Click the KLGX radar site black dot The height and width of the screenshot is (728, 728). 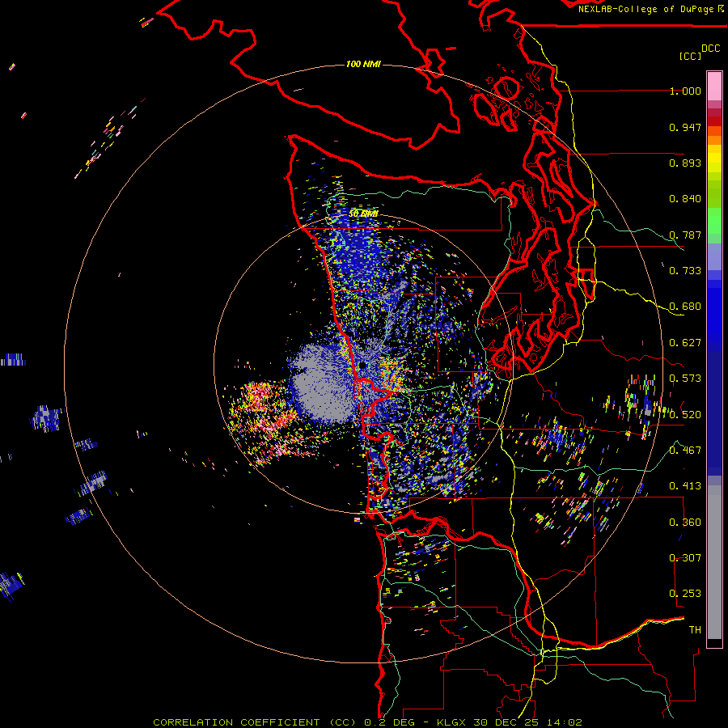tap(362, 366)
